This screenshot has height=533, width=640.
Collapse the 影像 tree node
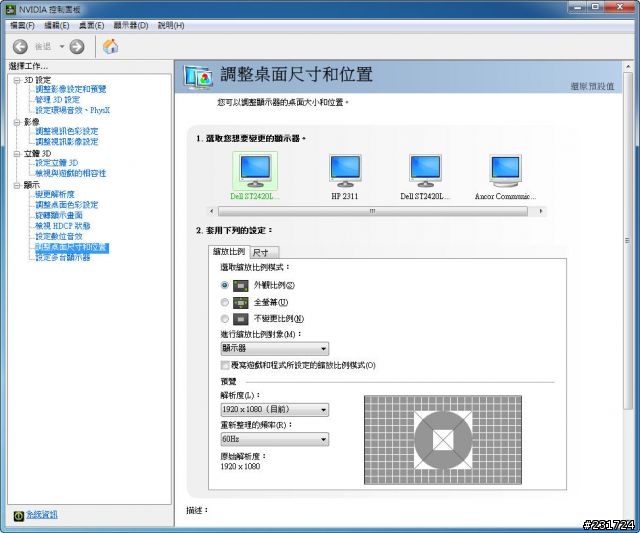tap(17, 122)
